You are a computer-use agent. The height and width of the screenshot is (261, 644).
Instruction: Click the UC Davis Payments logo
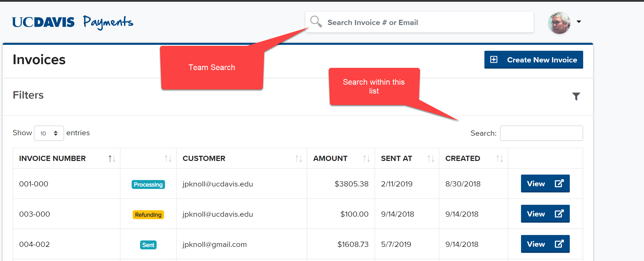[x=72, y=22]
